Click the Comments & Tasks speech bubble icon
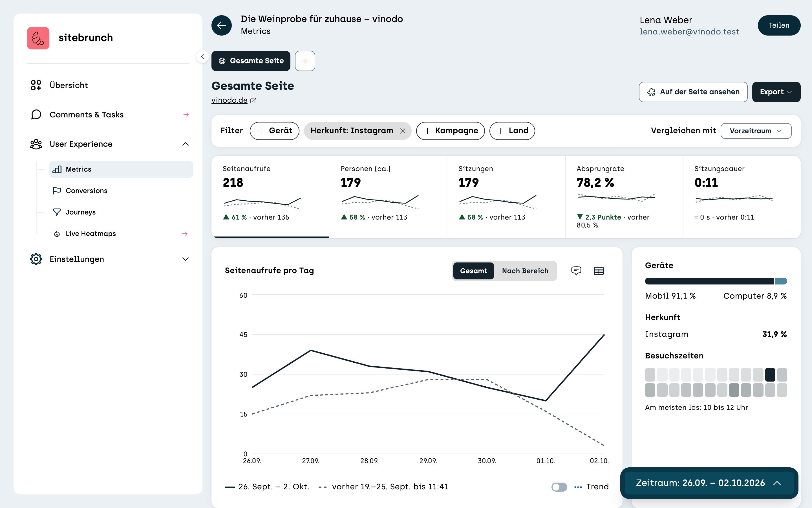The width and height of the screenshot is (812, 508). [36, 115]
